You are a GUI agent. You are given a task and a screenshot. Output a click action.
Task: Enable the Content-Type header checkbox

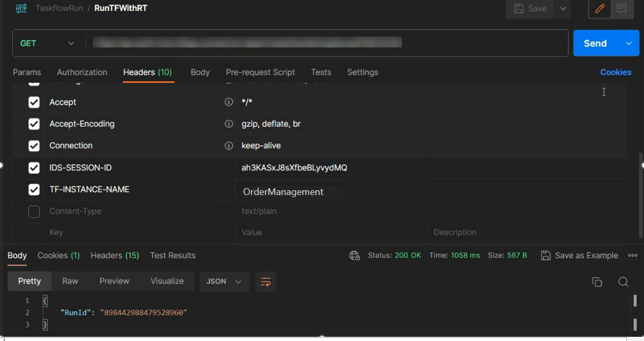point(34,212)
